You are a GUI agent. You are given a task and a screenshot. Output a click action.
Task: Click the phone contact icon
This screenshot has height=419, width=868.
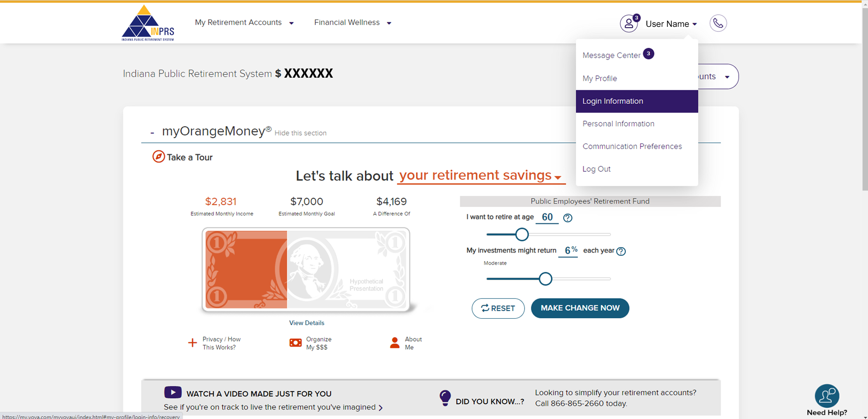718,23
